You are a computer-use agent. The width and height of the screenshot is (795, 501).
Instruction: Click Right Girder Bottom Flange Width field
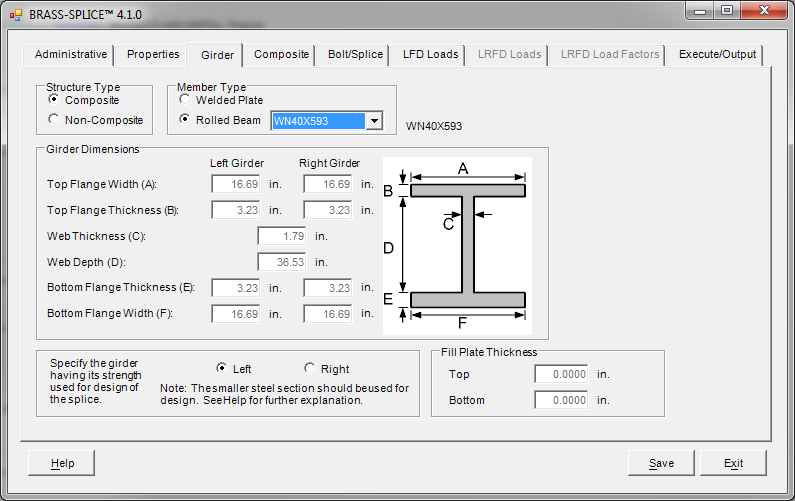(x=328, y=314)
